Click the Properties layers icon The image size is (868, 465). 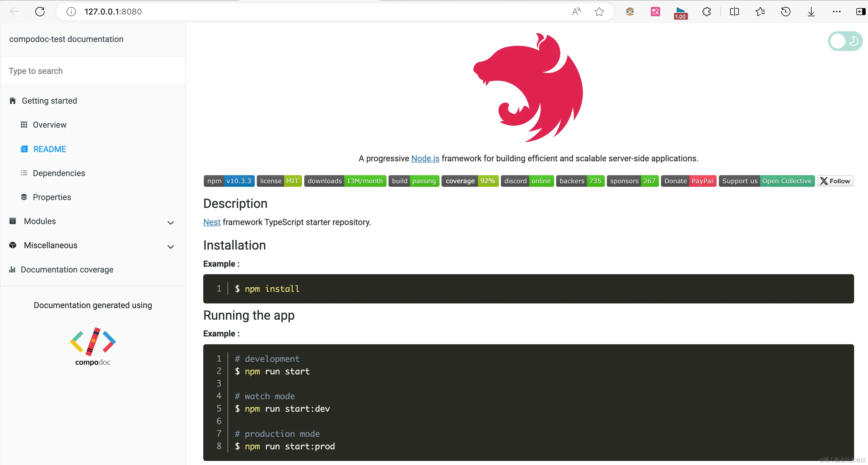click(24, 197)
